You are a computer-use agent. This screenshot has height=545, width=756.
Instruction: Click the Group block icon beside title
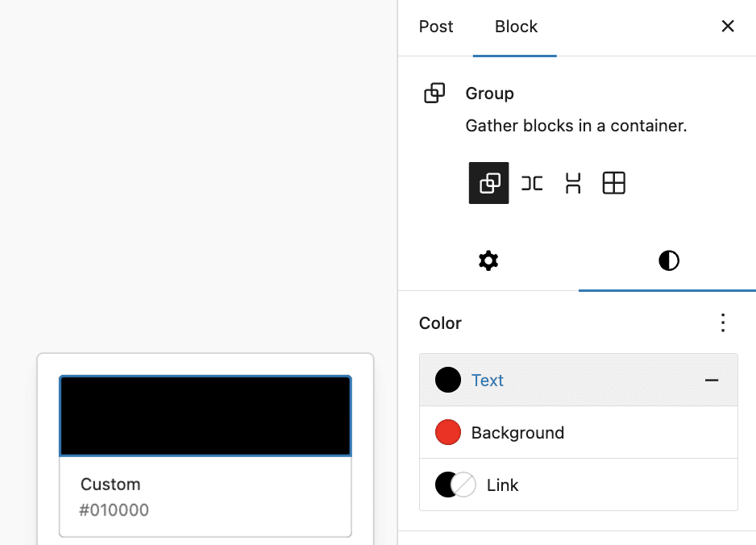[x=434, y=94]
